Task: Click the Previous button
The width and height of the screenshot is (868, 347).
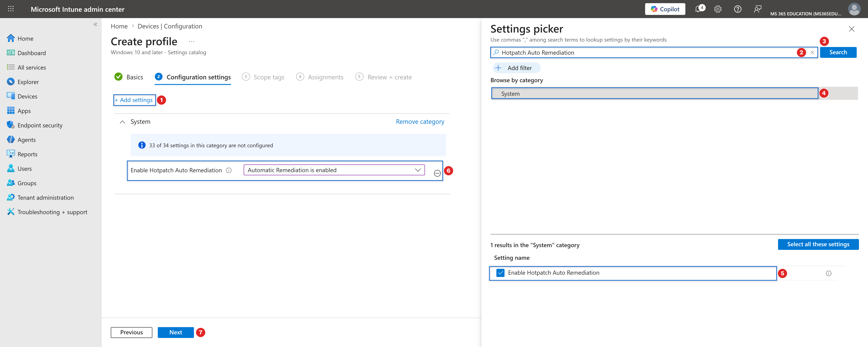Action: [x=131, y=333]
